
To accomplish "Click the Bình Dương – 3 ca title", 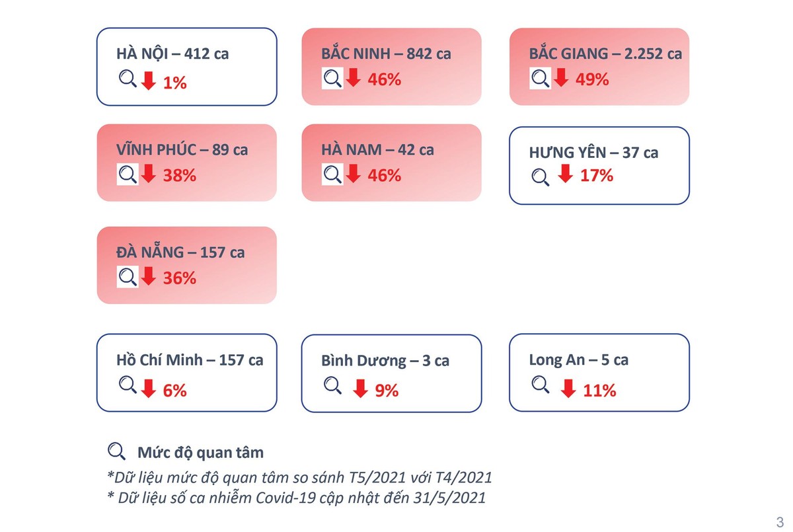I will [x=385, y=361].
